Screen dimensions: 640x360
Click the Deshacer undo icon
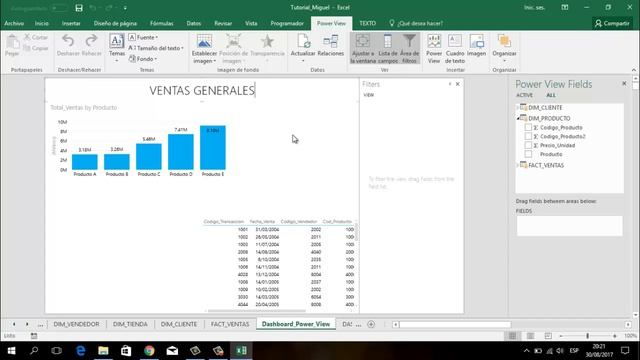pyautogui.click(x=68, y=45)
